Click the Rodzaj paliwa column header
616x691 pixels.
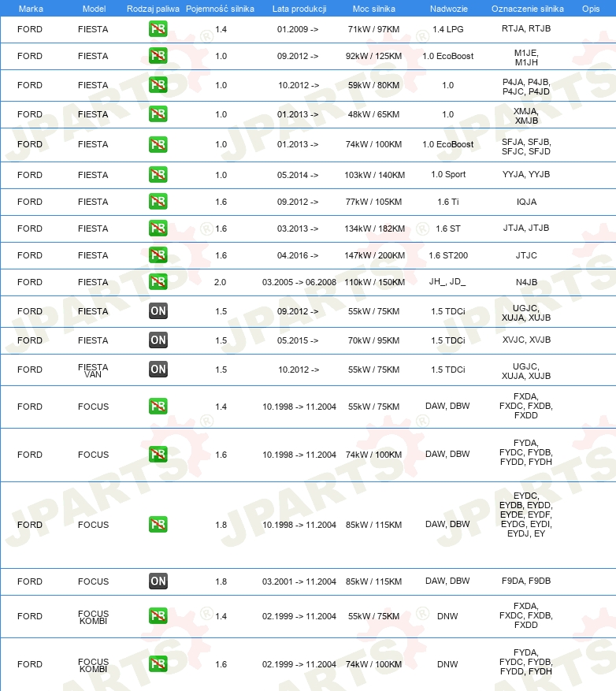tap(153, 9)
